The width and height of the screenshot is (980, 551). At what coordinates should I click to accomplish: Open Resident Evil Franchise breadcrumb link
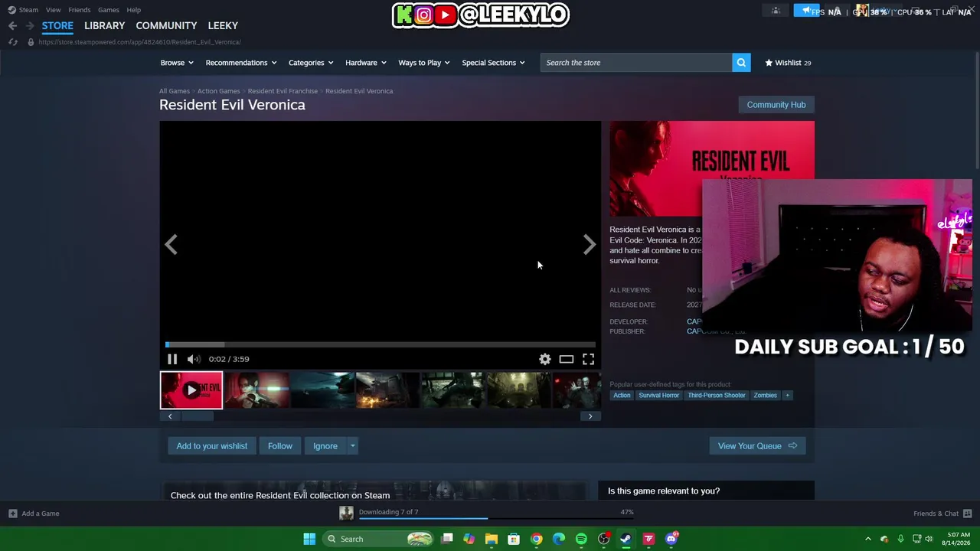click(x=283, y=91)
